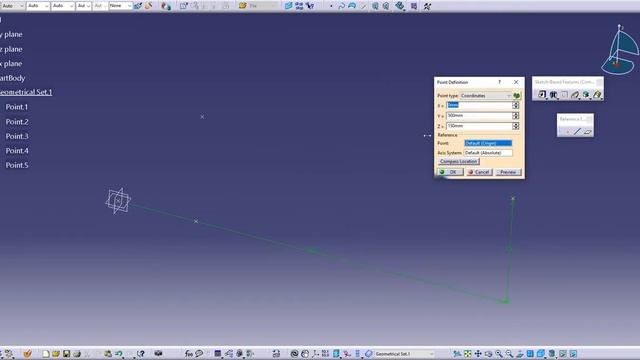Screen dimensions: 640x360
Task: Click the What's This help icon
Action: (x=140, y=353)
